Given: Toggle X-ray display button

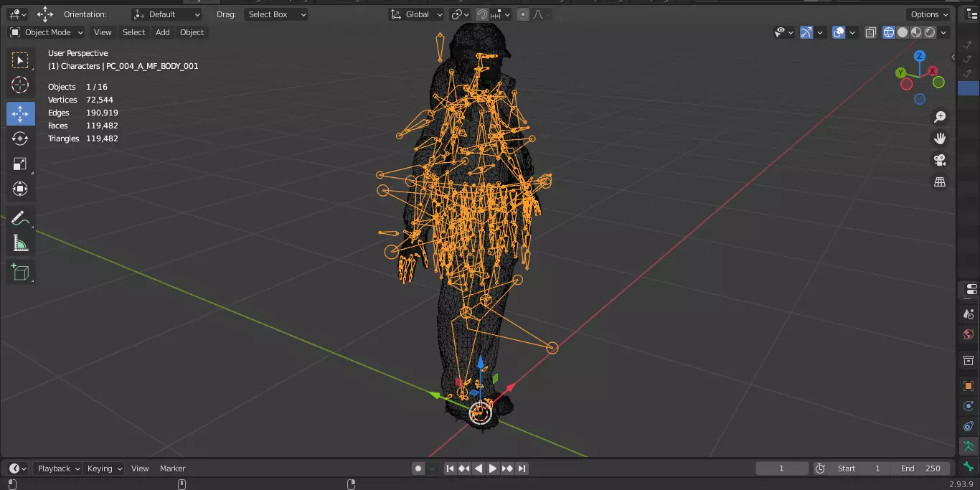Looking at the screenshot, I should click(871, 32).
